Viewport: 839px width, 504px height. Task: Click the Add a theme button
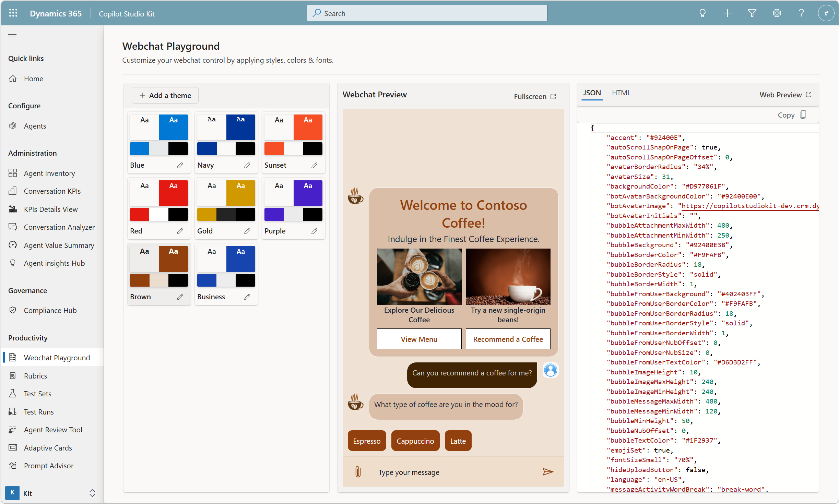[x=165, y=95]
